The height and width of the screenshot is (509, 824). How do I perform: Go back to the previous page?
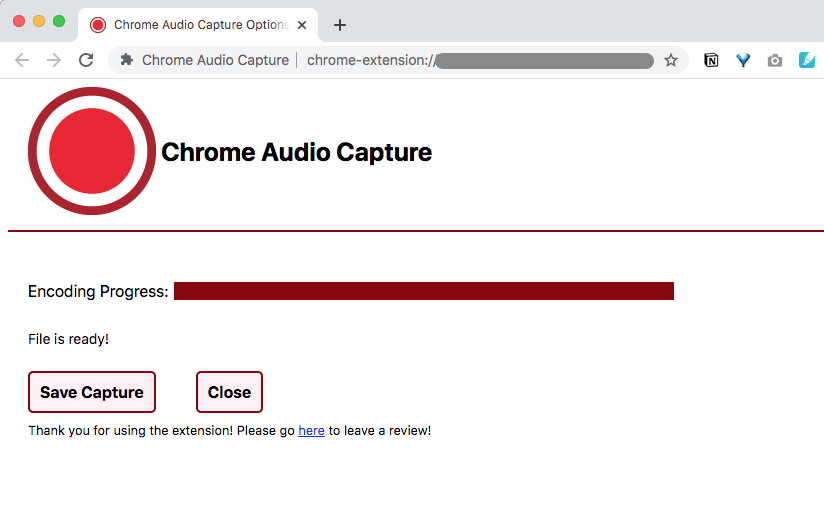pos(22,60)
